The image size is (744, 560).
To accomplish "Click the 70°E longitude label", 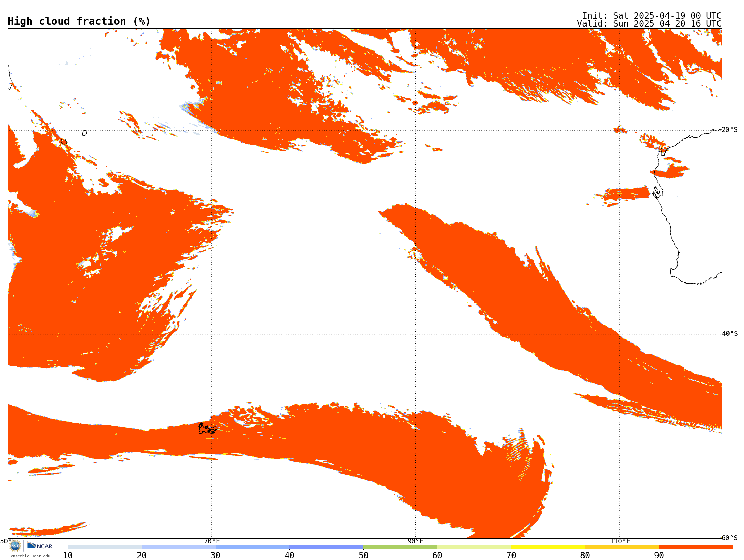I will tap(212, 541).
